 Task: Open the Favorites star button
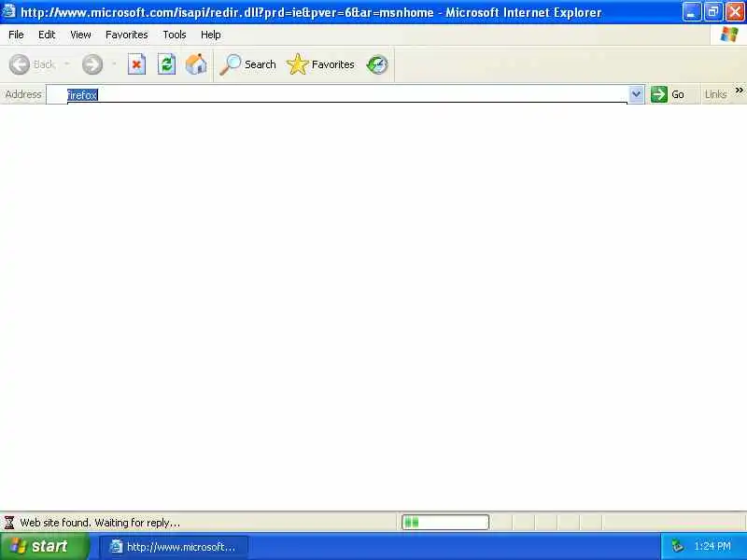320,64
